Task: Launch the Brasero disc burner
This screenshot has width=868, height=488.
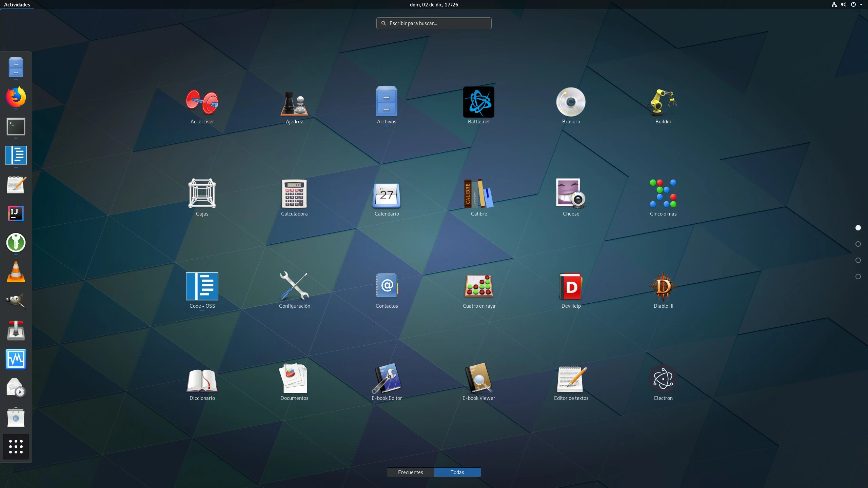Action: tap(571, 102)
